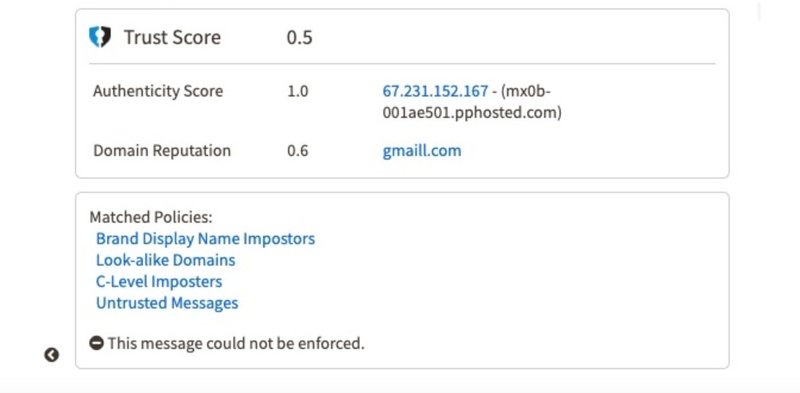Click the 0.6 domain reputation value
This screenshot has width=800, height=393.
tap(297, 151)
